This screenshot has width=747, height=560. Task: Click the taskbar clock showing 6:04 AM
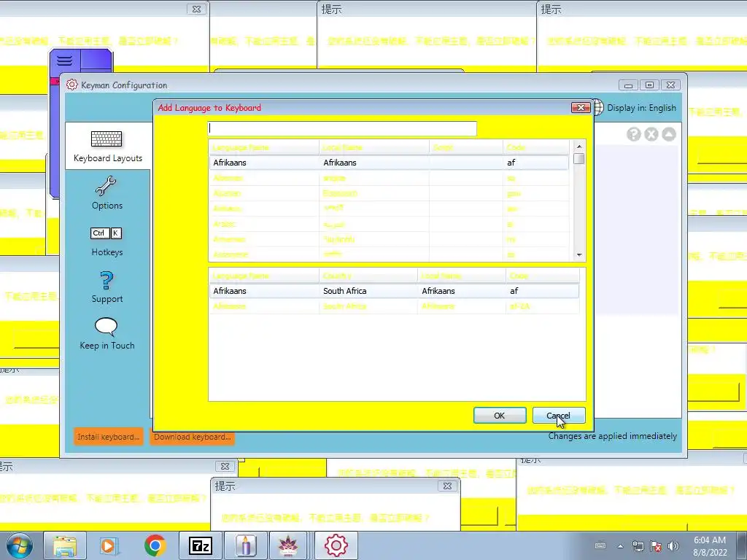coord(710,546)
